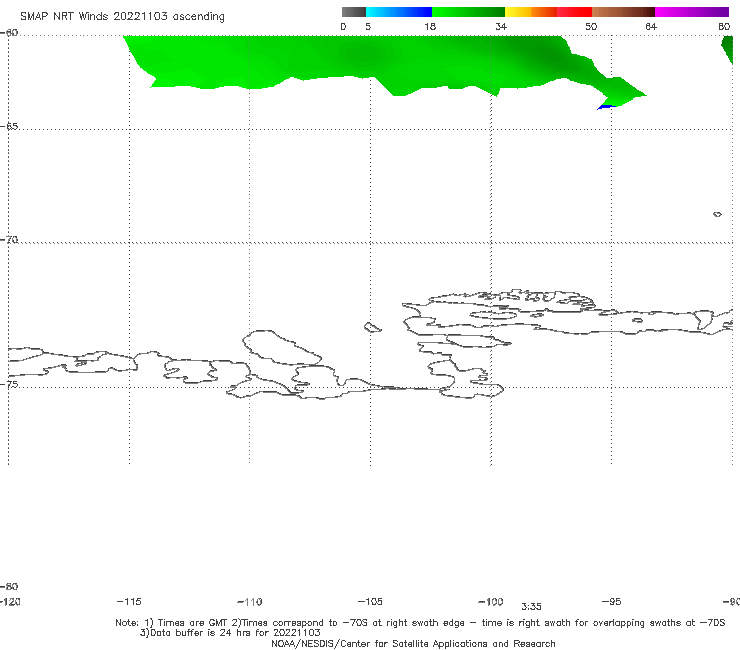Click the small island outline near -90 longitude
Image resolution: width=740 pixels, height=650 pixels.
(717, 214)
